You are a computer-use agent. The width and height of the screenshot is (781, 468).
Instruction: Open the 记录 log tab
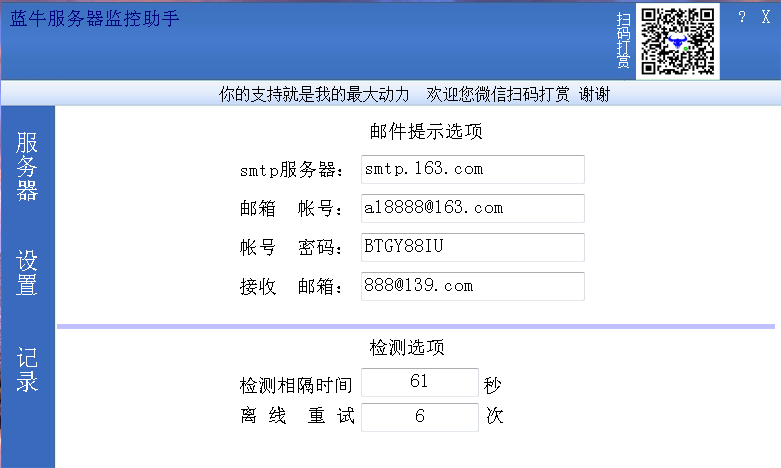point(27,370)
